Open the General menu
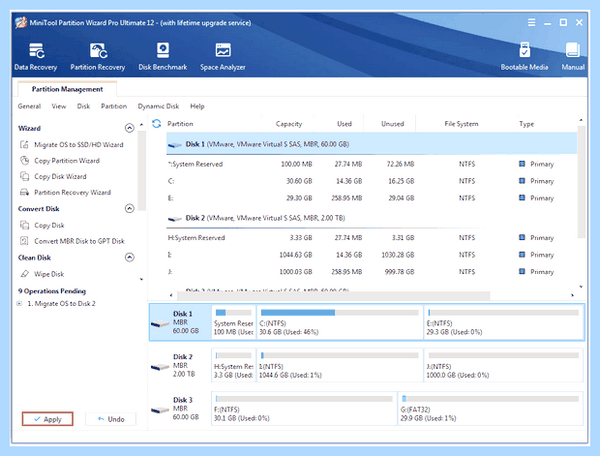This screenshot has width=600, height=456. [x=29, y=106]
